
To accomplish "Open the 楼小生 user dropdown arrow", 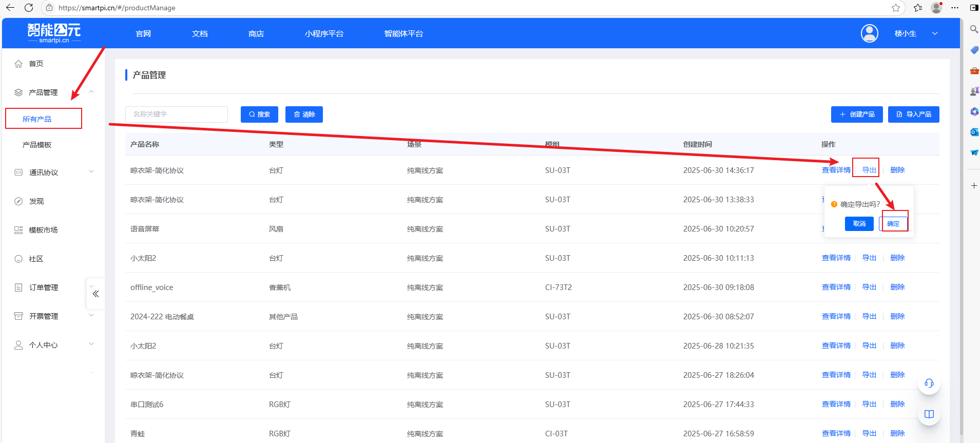I will pos(935,33).
